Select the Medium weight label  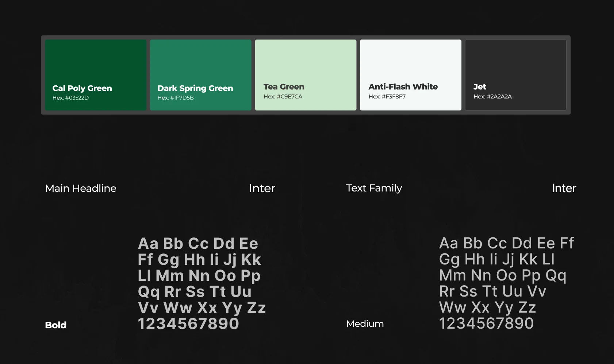[x=365, y=324]
